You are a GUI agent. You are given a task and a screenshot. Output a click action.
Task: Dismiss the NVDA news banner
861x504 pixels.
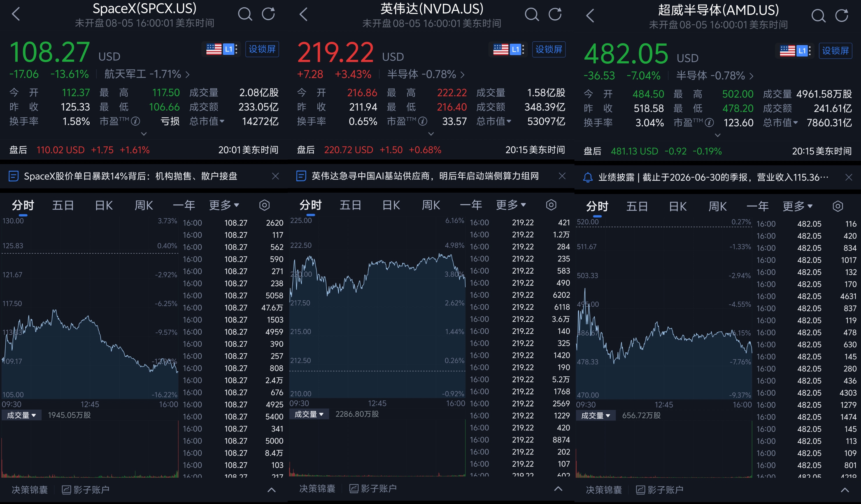coord(562,176)
